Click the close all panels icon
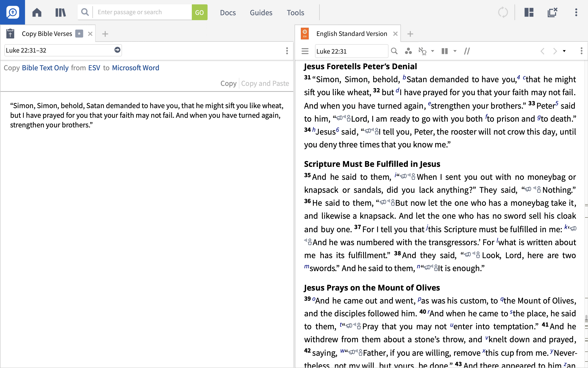The width and height of the screenshot is (588, 368). [x=552, y=12]
